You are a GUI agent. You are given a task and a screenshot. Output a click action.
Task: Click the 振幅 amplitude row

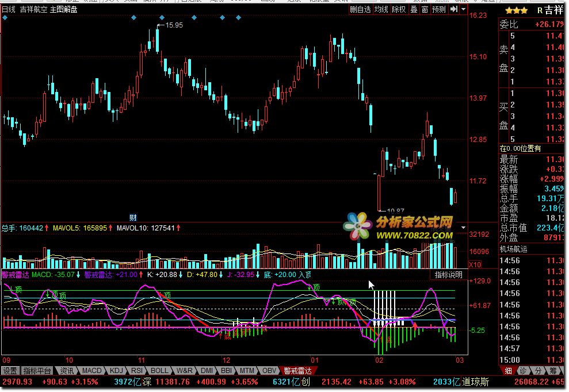pyautogui.click(x=532, y=189)
